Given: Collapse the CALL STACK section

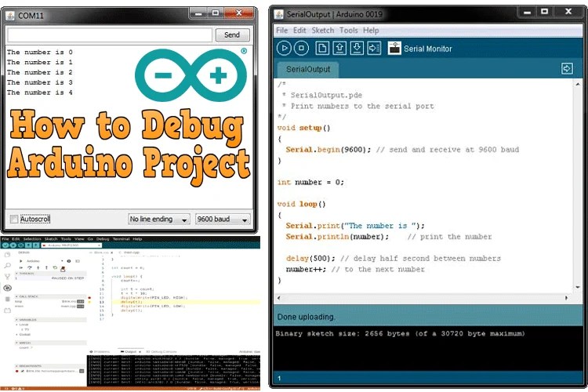Looking at the screenshot, I should click(x=51, y=296).
